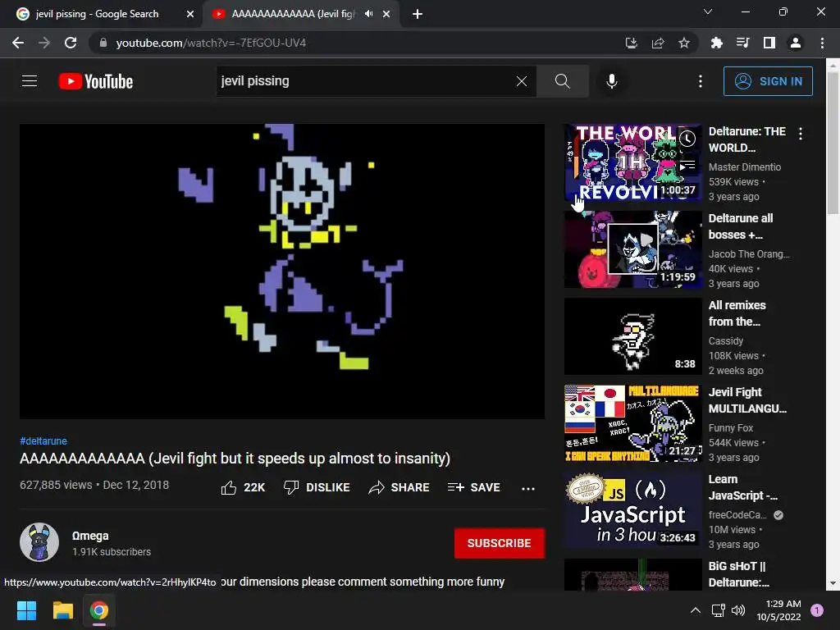Follow the #deltarune hashtag link
The image size is (840, 630).
point(43,441)
